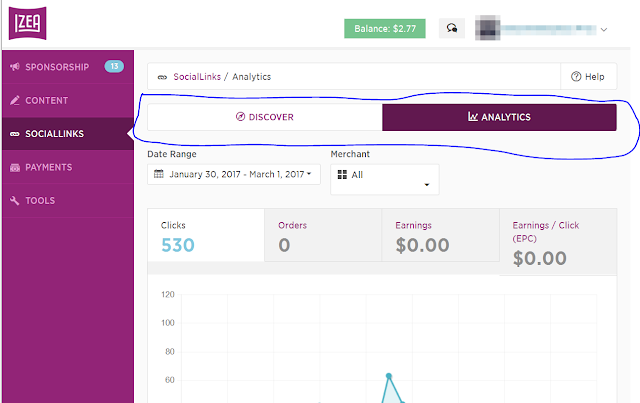Click the Discover compass icon

coord(240,117)
